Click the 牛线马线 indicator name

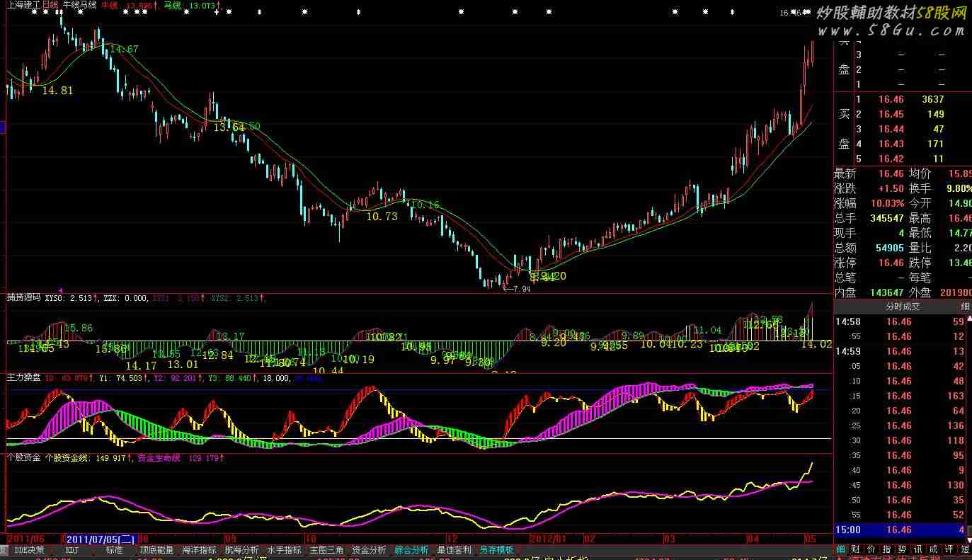point(79,5)
